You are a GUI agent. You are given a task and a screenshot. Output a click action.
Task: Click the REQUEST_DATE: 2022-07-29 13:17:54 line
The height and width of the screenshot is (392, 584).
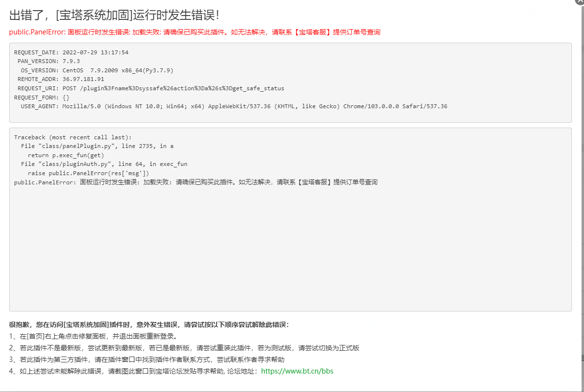pos(71,52)
